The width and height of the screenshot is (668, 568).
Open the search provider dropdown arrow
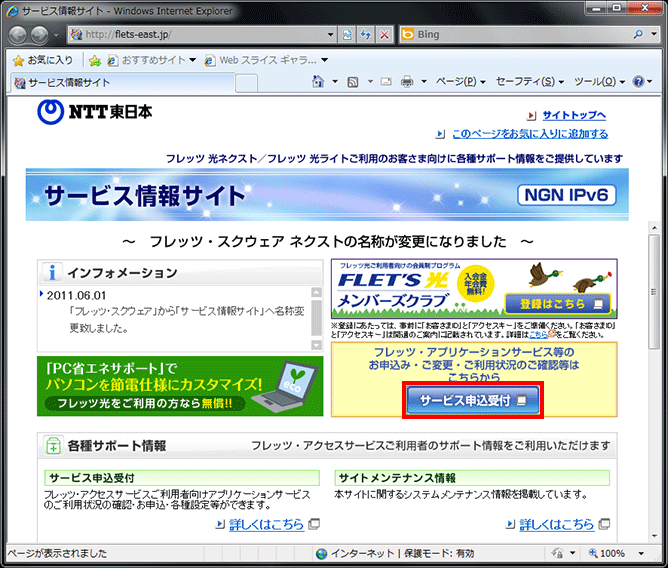pyautogui.click(x=654, y=35)
